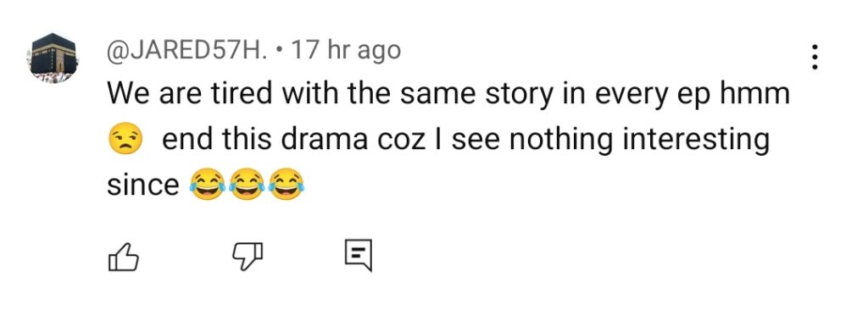Visit the @JARED57H. channel handle
This screenshot has width=868, height=321.
click(187, 52)
